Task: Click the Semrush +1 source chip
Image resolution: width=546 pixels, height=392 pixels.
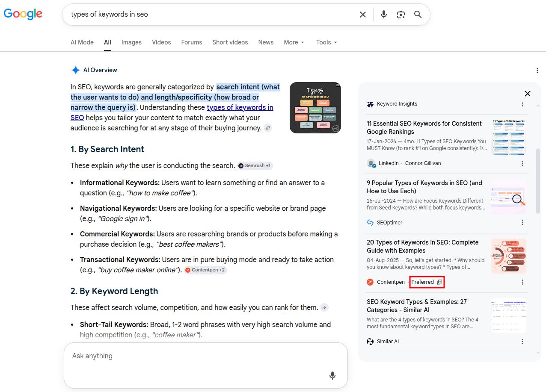Action: tap(255, 165)
